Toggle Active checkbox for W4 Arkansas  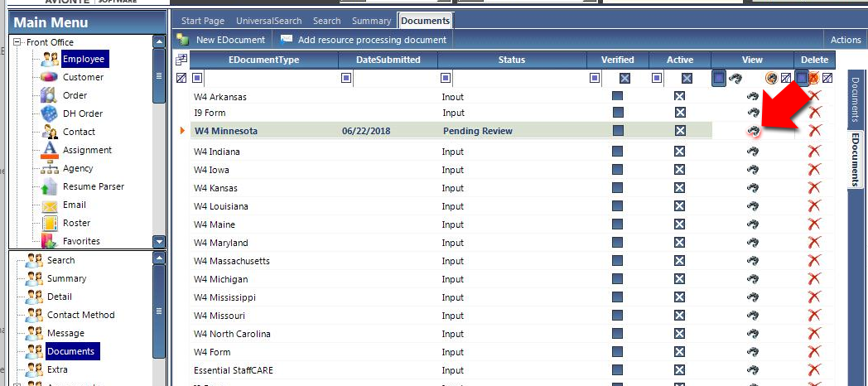680,96
